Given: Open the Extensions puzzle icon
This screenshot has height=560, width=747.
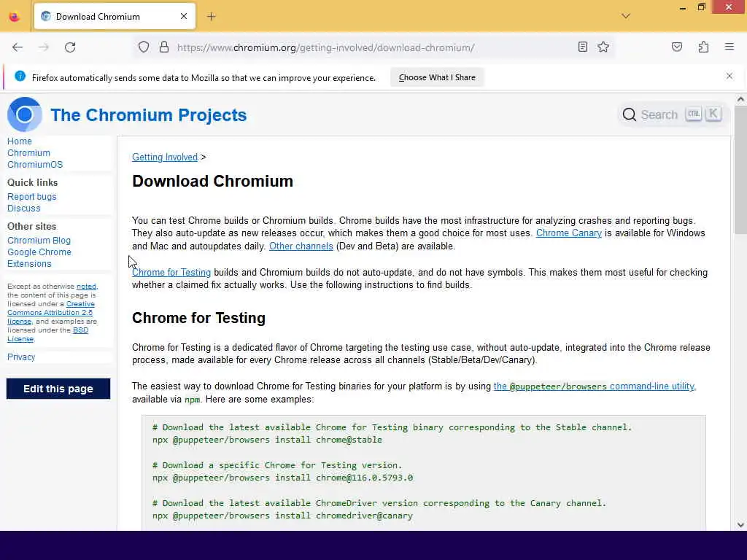Looking at the screenshot, I should click(703, 47).
